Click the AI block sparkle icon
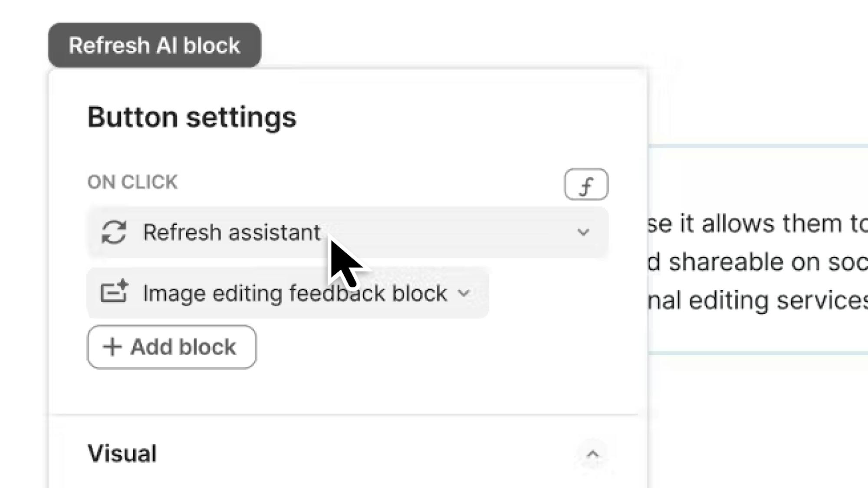The image size is (868, 488). pyautogui.click(x=114, y=292)
